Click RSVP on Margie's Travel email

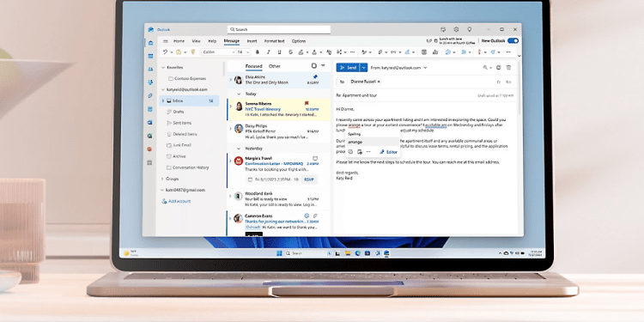click(x=308, y=179)
